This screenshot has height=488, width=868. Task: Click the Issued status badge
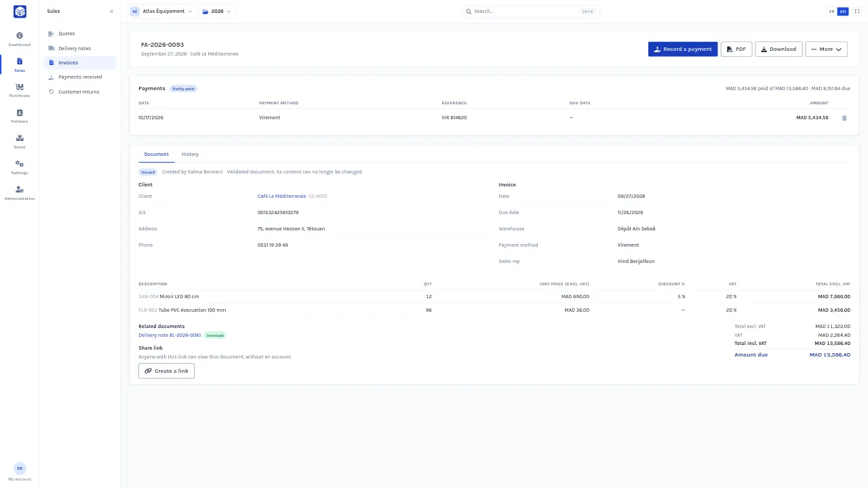pyautogui.click(x=148, y=172)
